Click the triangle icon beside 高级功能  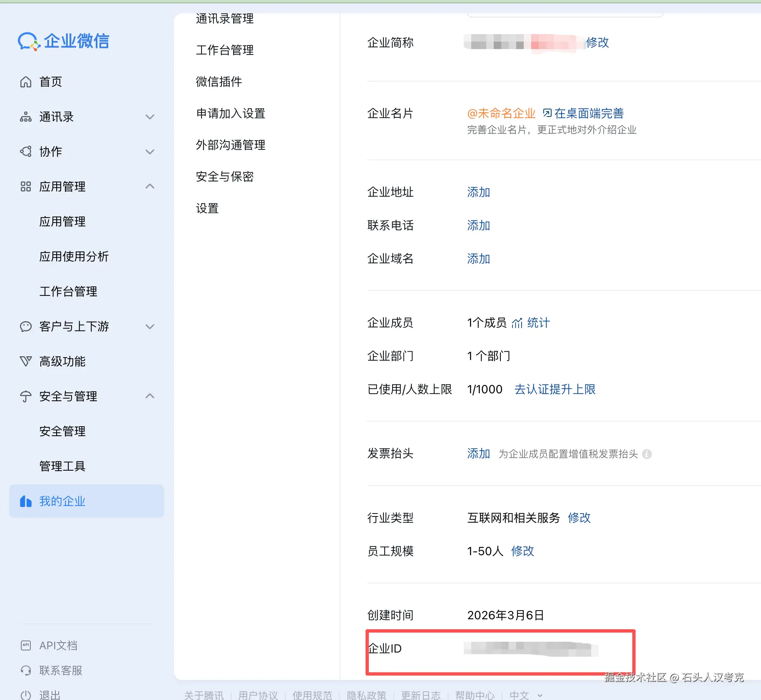point(26,361)
